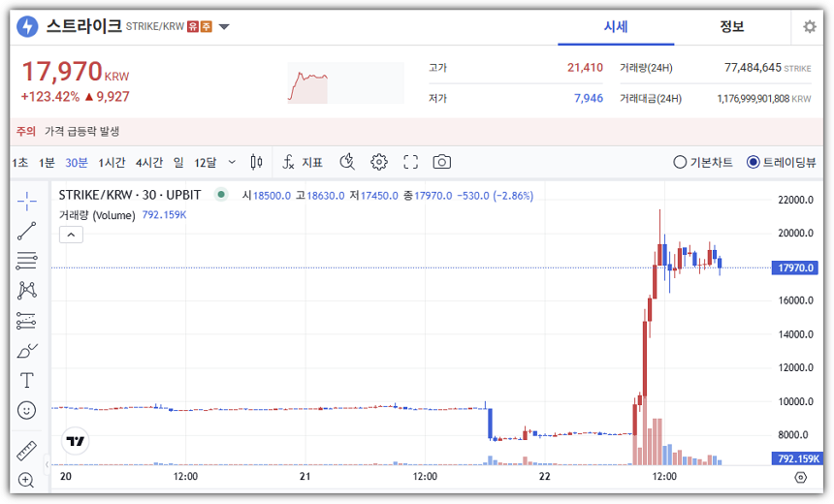The width and height of the screenshot is (834, 504).
Task: Open chart axis settings at bottom right
Action: 800,478
